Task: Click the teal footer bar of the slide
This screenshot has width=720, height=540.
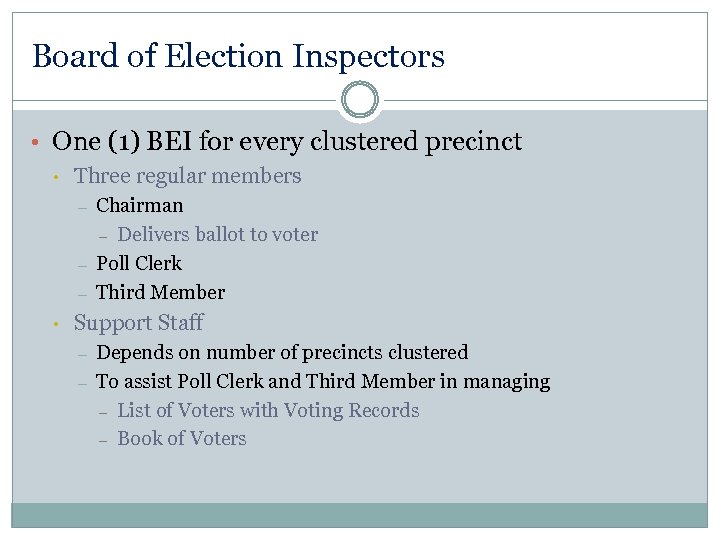Action: point(360,514)
